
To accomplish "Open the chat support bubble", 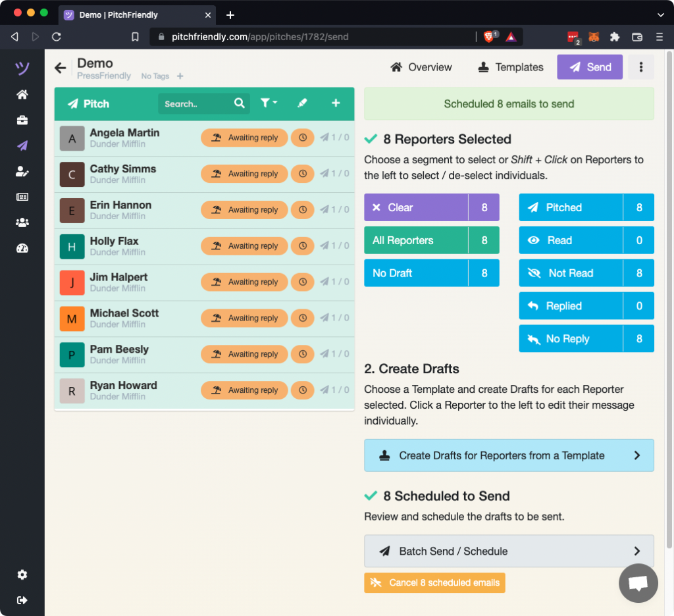I will point(638,583).
